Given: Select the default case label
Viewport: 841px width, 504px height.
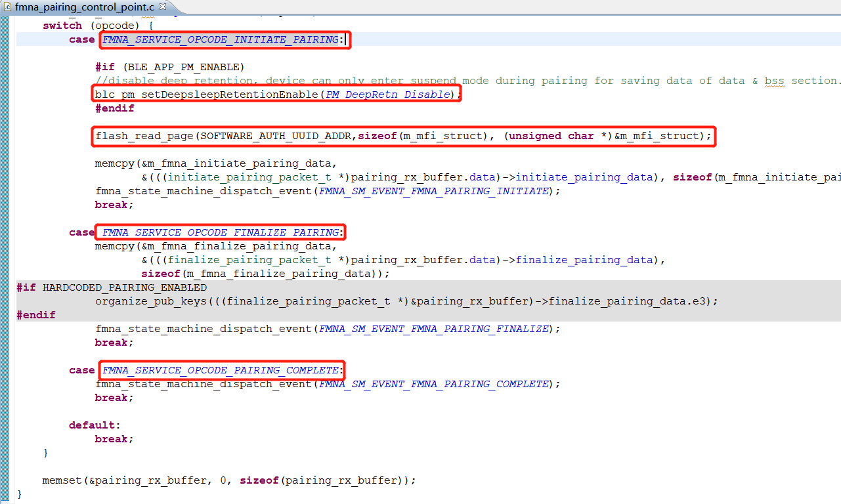Looking at the screenshot, I should (x=95, y=425).
